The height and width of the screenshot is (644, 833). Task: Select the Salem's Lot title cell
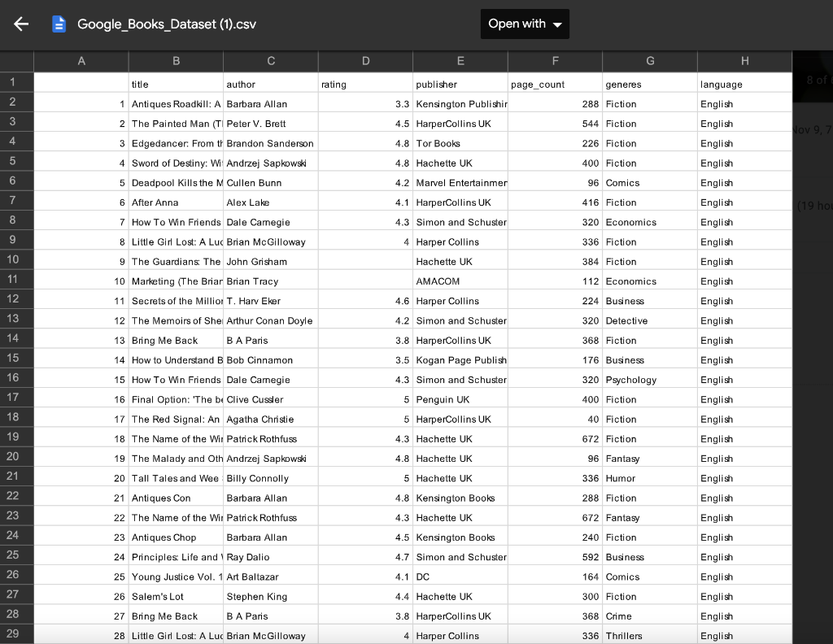176,596
